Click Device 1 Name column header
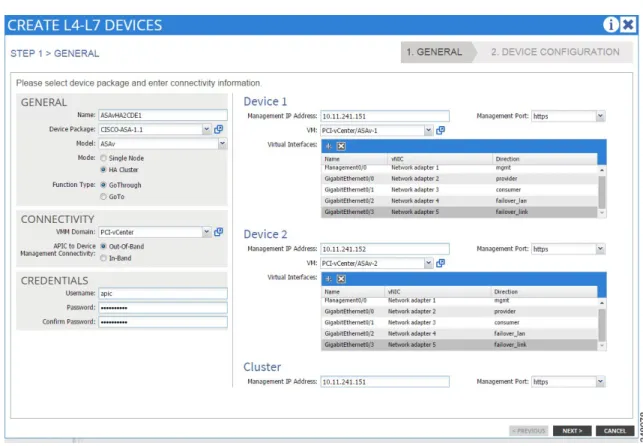 pyautogui.click(x=354, y=159)
